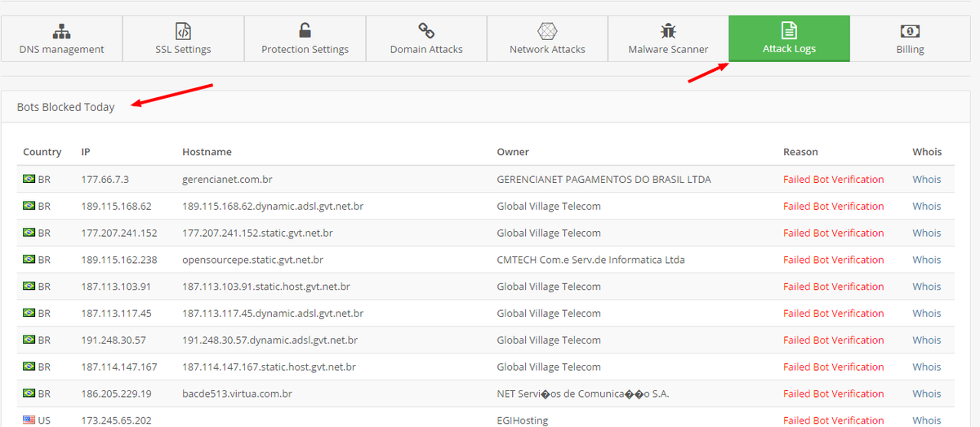Click IP address 189.115.162.238

119,260
